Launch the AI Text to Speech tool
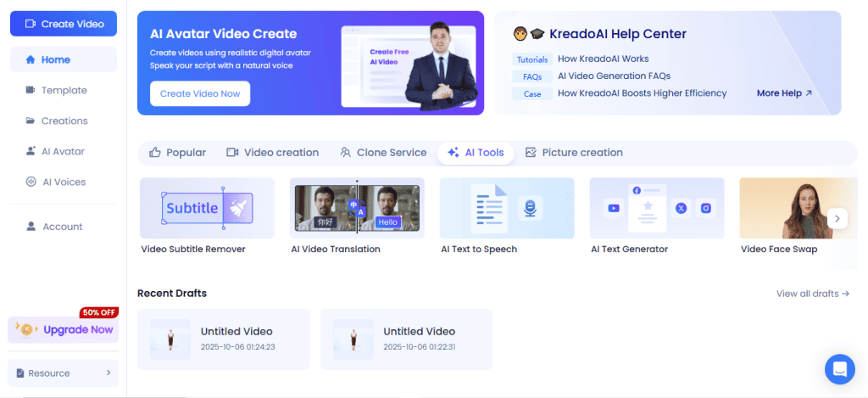The width and height of the screenshot is (868, 398). pyautogui.click(x=507, y=208)
